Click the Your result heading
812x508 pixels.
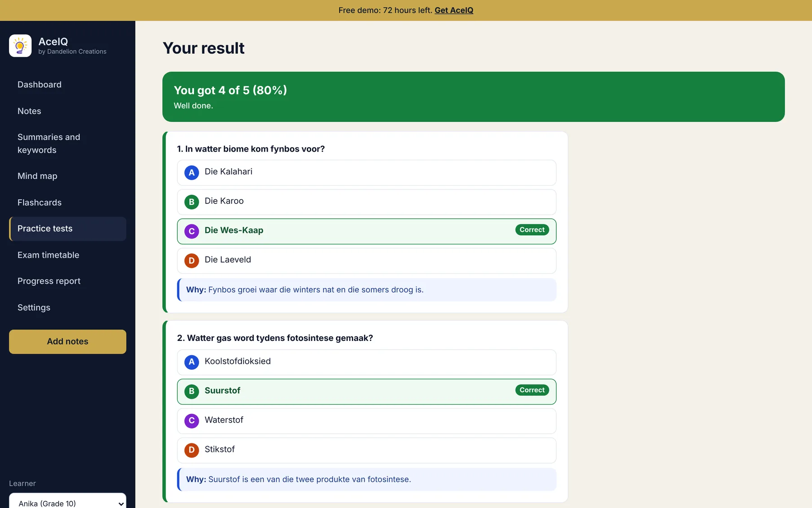pyautogui.click(x=203, y=48)
